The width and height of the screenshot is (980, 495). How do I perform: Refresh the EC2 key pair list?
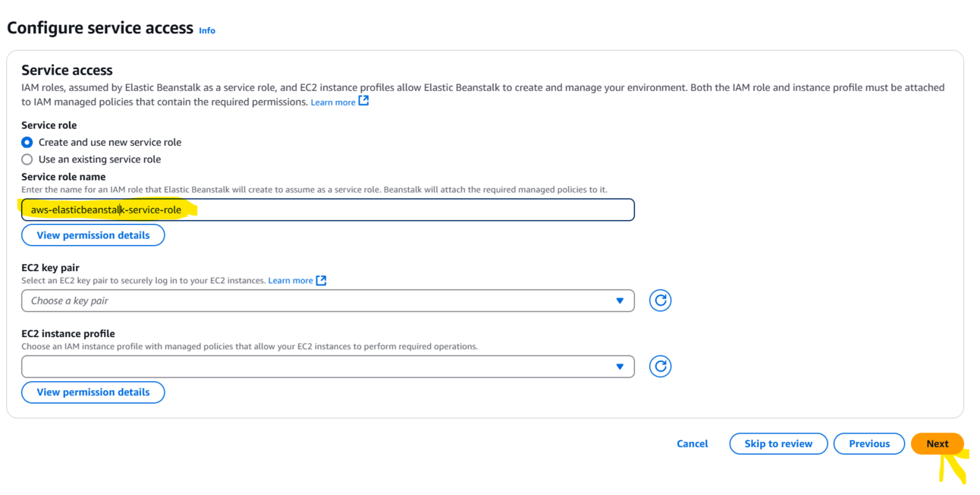661,301
